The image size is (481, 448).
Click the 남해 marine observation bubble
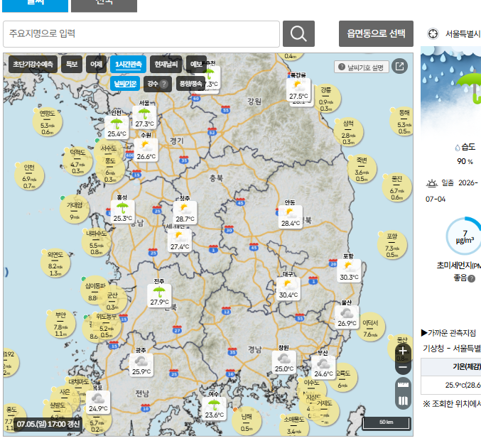pos(247,422)
